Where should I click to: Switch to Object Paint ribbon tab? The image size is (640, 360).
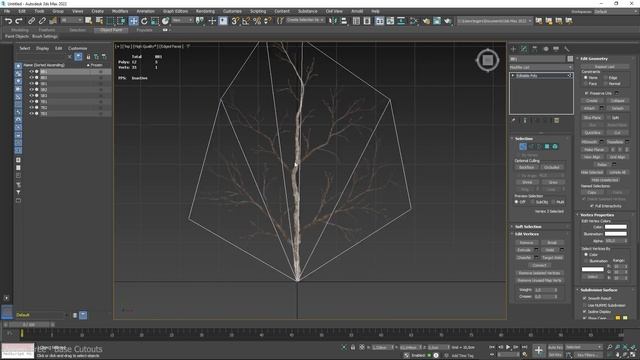[111, 30]
